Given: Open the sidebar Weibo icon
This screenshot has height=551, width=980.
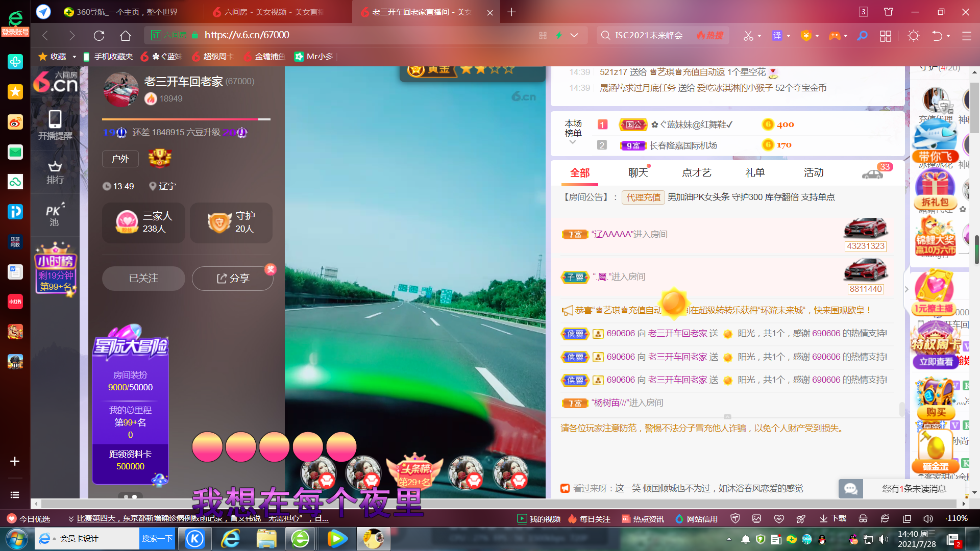Looking at the screenshot, I should (15, 122).
